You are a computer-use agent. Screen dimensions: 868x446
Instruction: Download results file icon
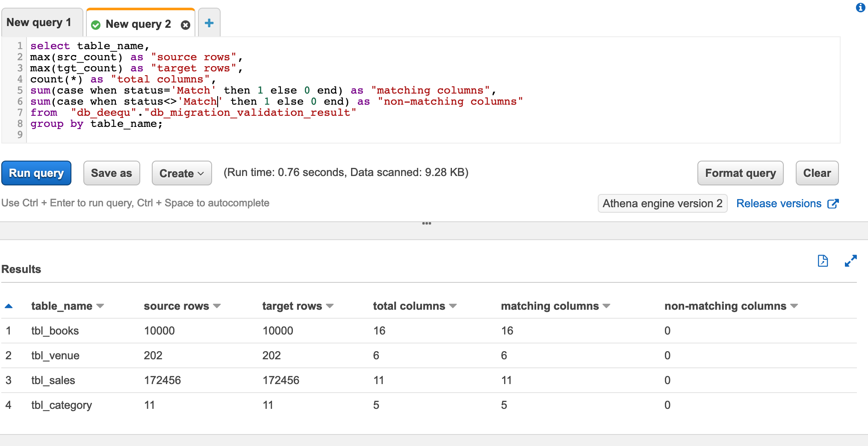click(823, 261)
